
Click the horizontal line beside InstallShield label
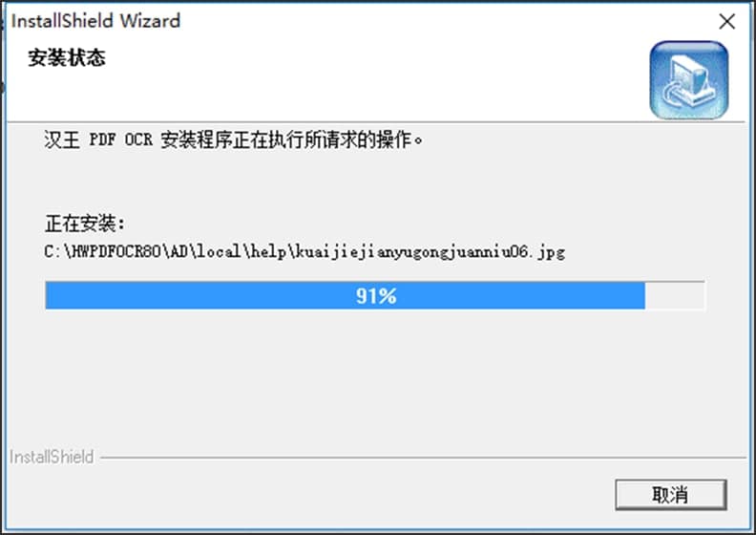click(423, 458)
